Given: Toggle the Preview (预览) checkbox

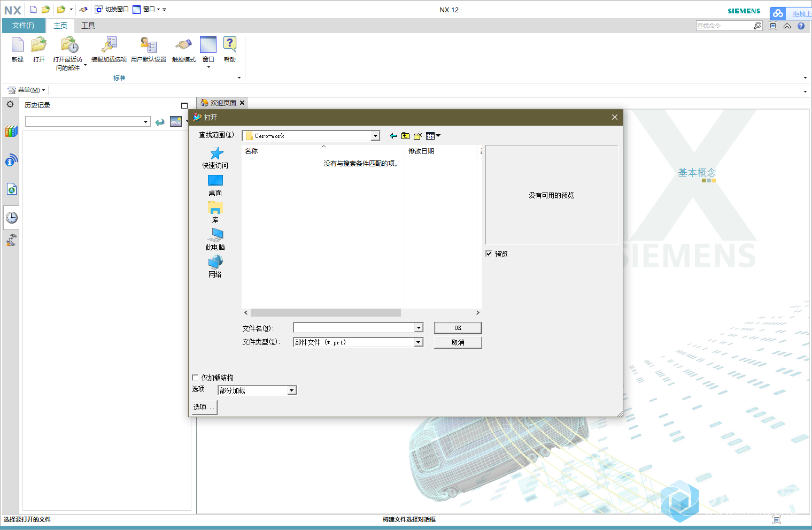Looking at the screenshot, I should click(489, 254).
